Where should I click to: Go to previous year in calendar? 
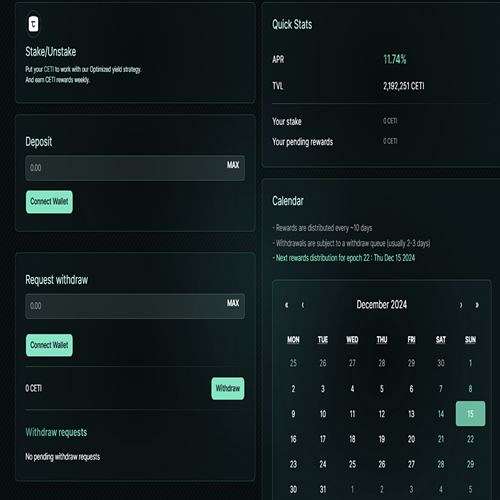(x=286, y=305)
